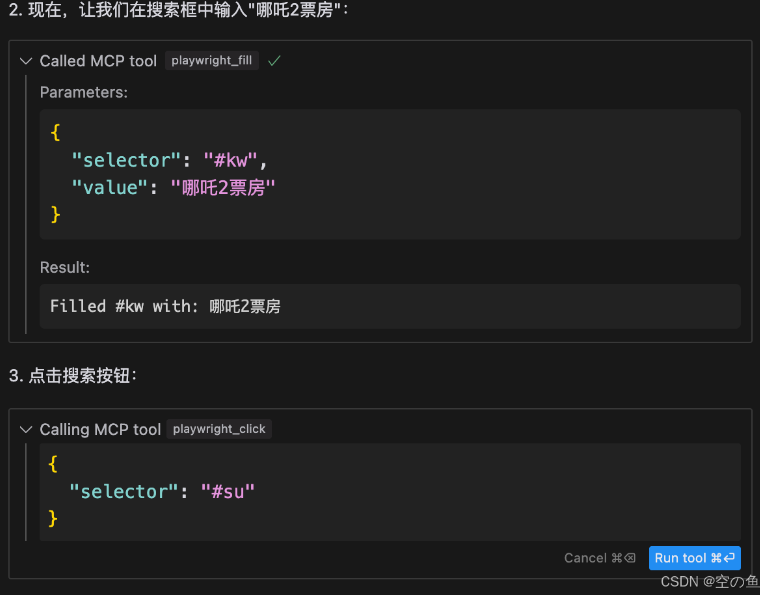This screenshot has height=596, width=760.
Task: Click the "哪吒2票房" value in parameters
Action: pos(222,187)
